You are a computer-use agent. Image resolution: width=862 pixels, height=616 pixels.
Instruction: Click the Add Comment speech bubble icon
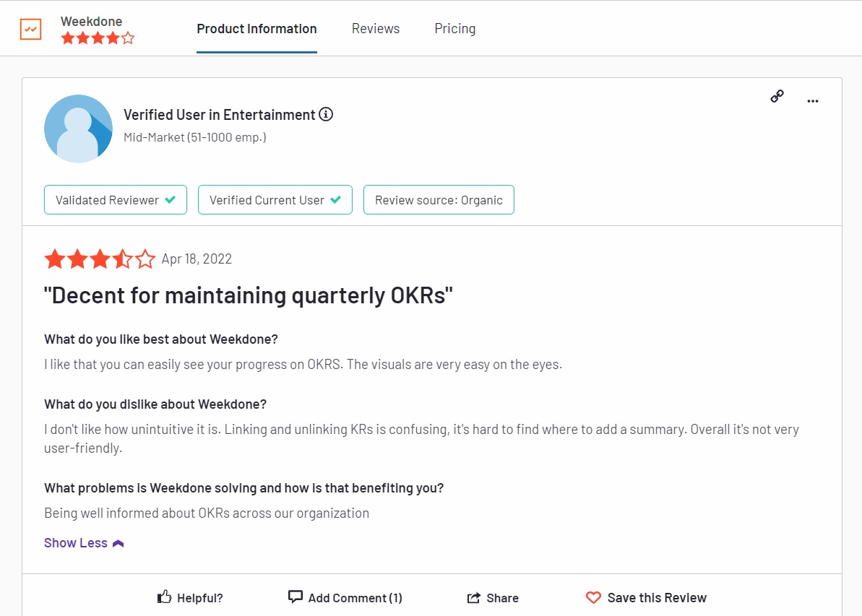296,597
